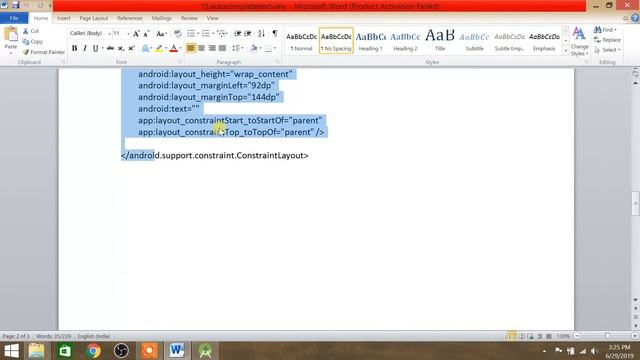Activate the Format Painter tool

point(44,52)
